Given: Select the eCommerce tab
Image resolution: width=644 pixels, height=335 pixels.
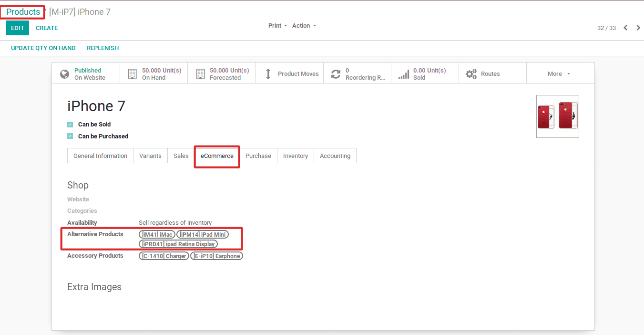Looking at the screenshot, I should tap(217, 156).
